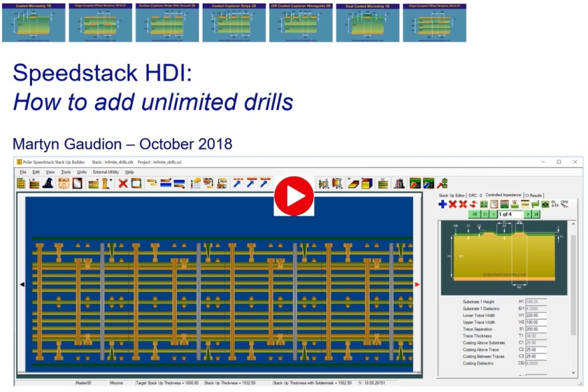The image size is (588, 392).
Task: Go to last structure button
Action: tap(536, 214)
